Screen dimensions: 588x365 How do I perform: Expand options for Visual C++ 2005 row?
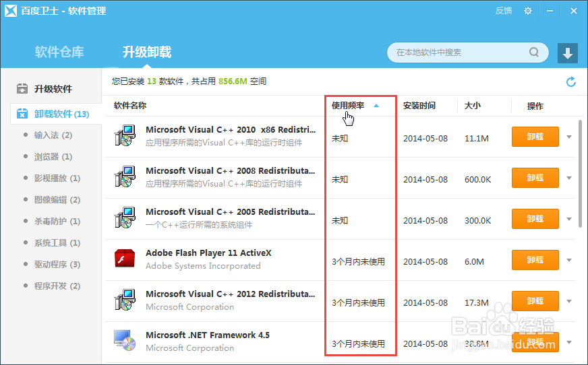[x=569, y=219]
